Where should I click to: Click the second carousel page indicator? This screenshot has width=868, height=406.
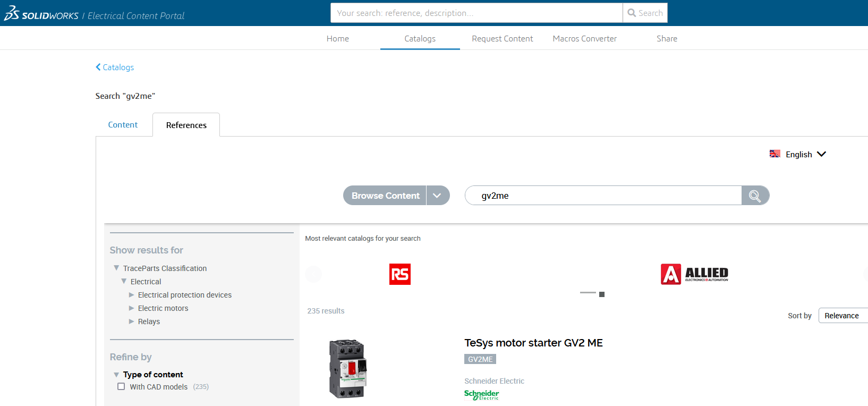coord(602,294)
